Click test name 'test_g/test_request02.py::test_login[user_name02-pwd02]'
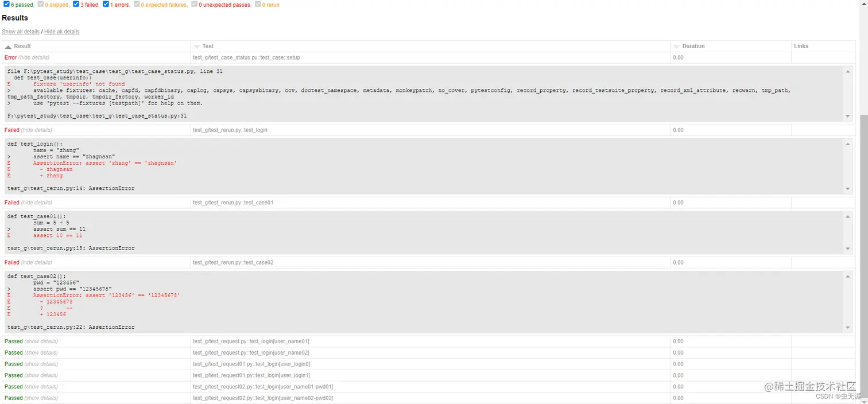This screenshot has height=404, width=868. pyautogui.click(x=263, y=398)
